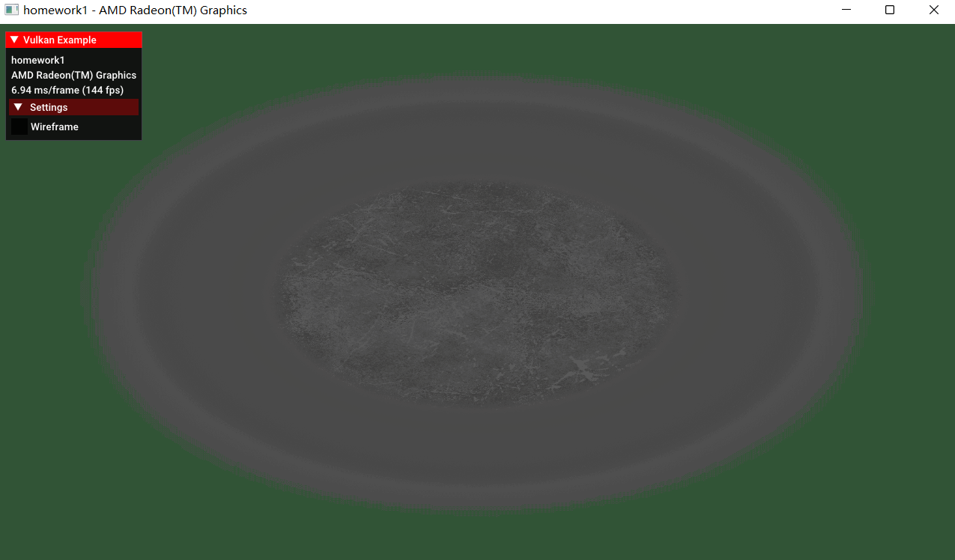Screen dimensions: 955x560
Task: Select the Settings header bar
Action: 73,106
